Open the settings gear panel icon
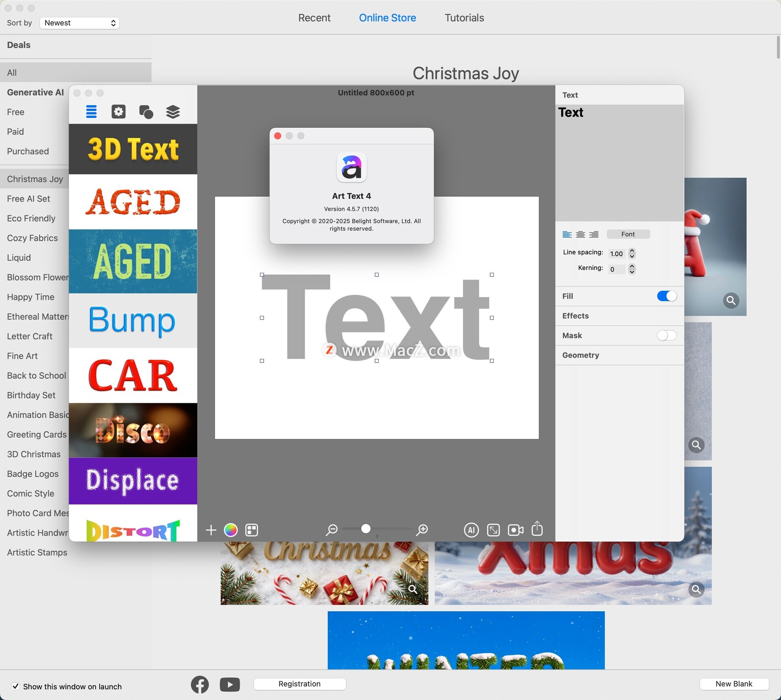Viewport: 781px width, 700px height. click(x=118, y=112)
